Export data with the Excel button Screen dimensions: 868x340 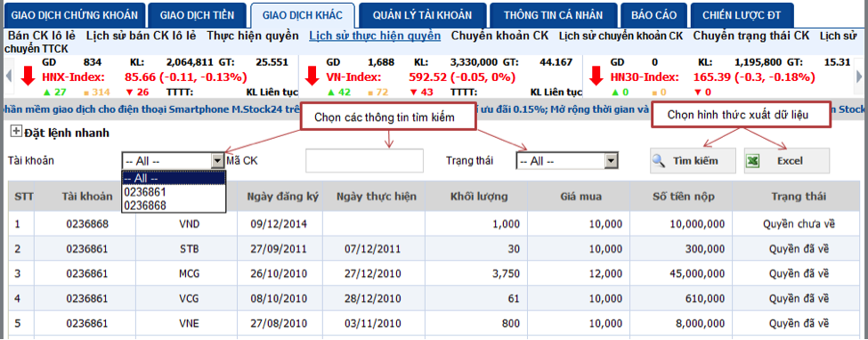787,160
